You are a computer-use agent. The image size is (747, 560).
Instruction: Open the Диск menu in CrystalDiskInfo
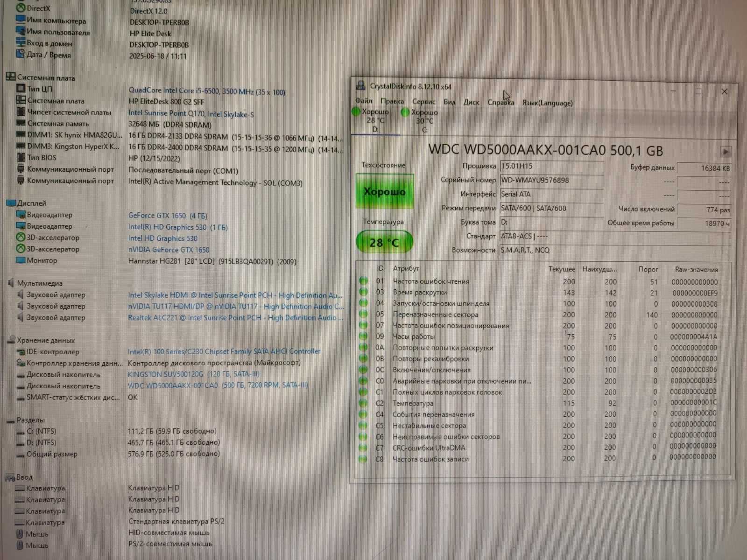[471, 102]
